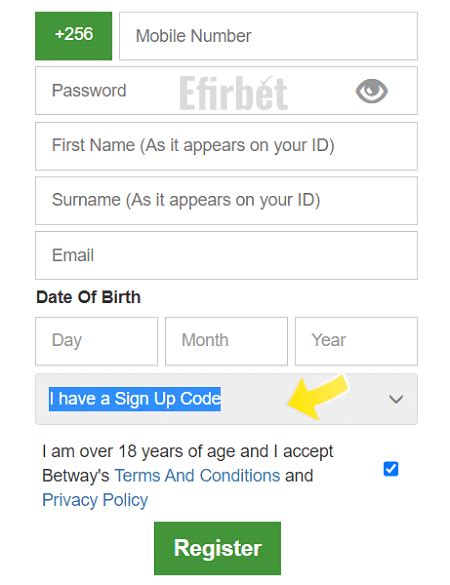Open the Privacy Policy link

pos(95,500)
